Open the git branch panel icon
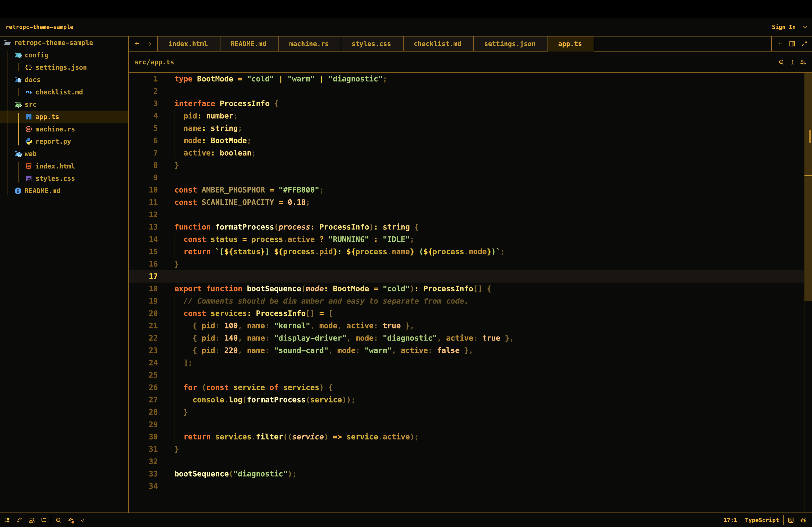Screen dimensions: 812x527 click(x=19, y=520)
